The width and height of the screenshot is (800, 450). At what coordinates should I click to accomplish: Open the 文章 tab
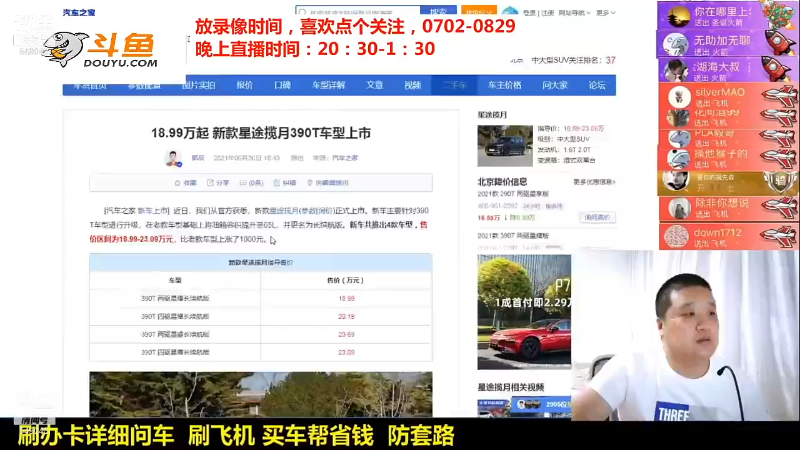tap(374, 85)
